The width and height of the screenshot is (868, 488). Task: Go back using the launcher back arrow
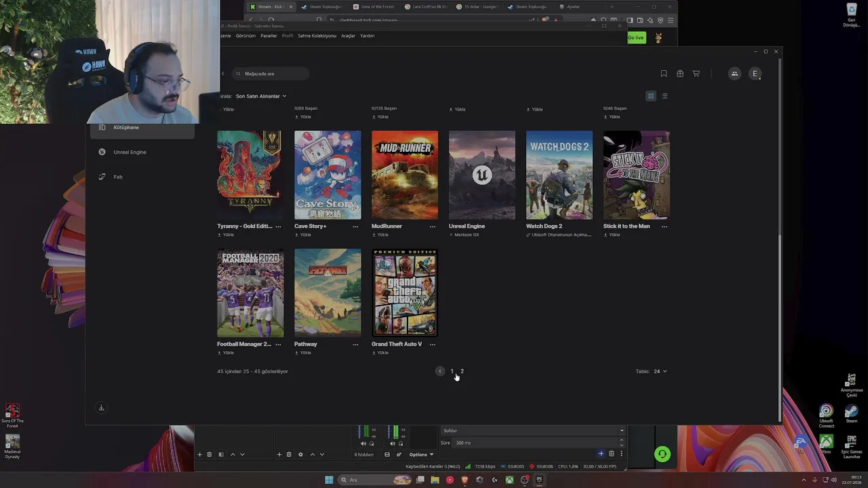[x=223, y=74]
